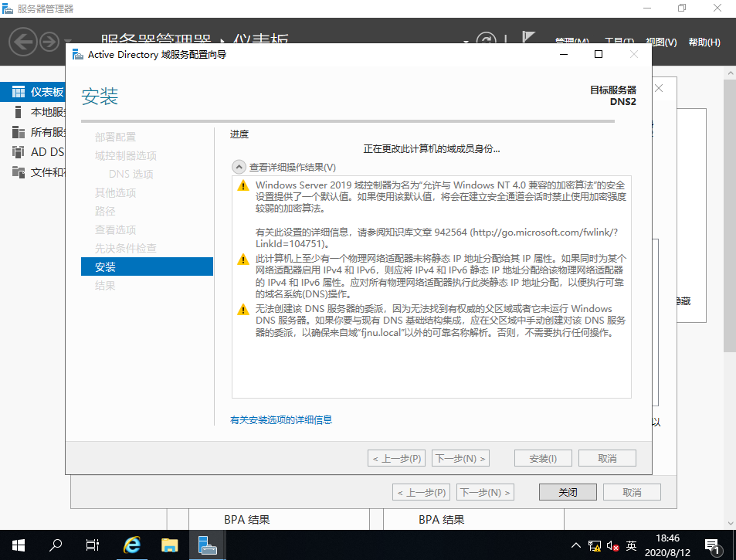Click the 所有服务器 sidebar icon

point(19,132)
